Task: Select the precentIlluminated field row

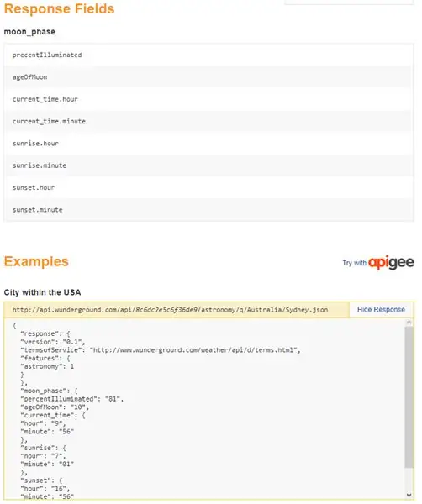Action: (208, 55)
